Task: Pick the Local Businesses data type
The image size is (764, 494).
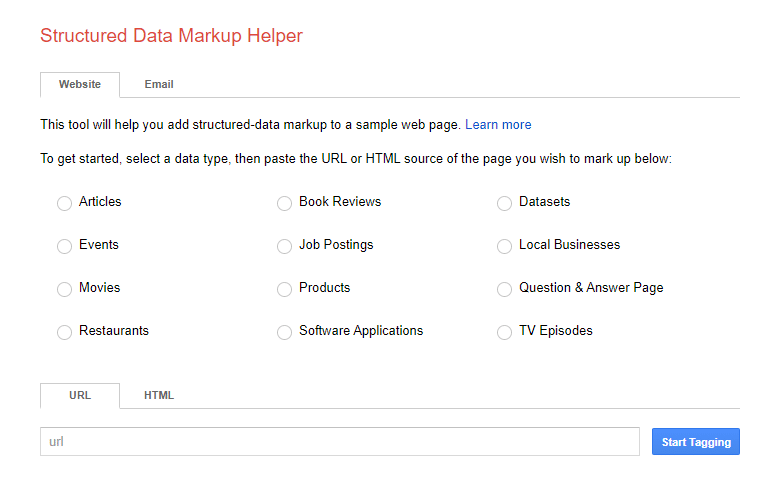Action: coord(505,246)
